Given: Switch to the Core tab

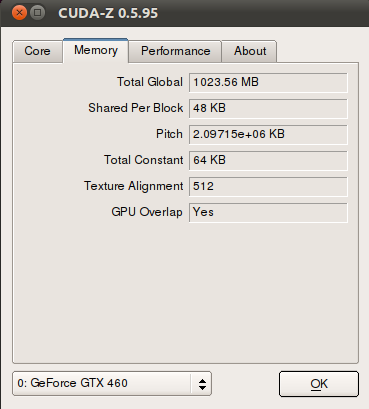Looking at the screenshot, I should click(x=38, y=51).
